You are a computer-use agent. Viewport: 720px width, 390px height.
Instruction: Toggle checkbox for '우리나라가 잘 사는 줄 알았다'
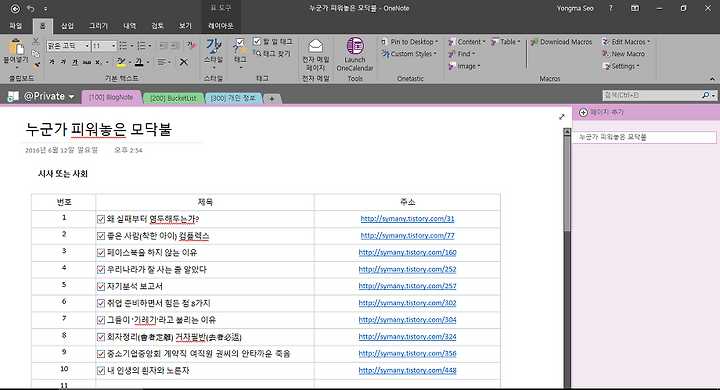(x=101, y=270)
